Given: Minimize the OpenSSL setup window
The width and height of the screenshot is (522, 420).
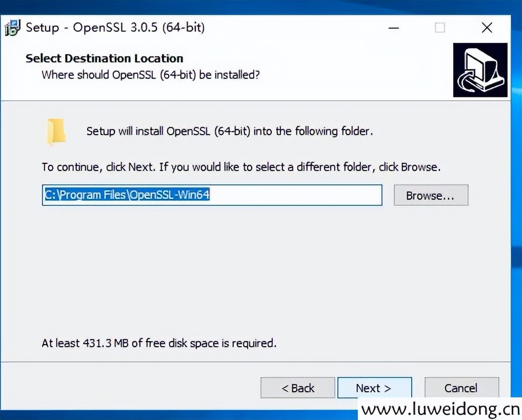Looking at the screenshot, I should (x=393, y=29).
